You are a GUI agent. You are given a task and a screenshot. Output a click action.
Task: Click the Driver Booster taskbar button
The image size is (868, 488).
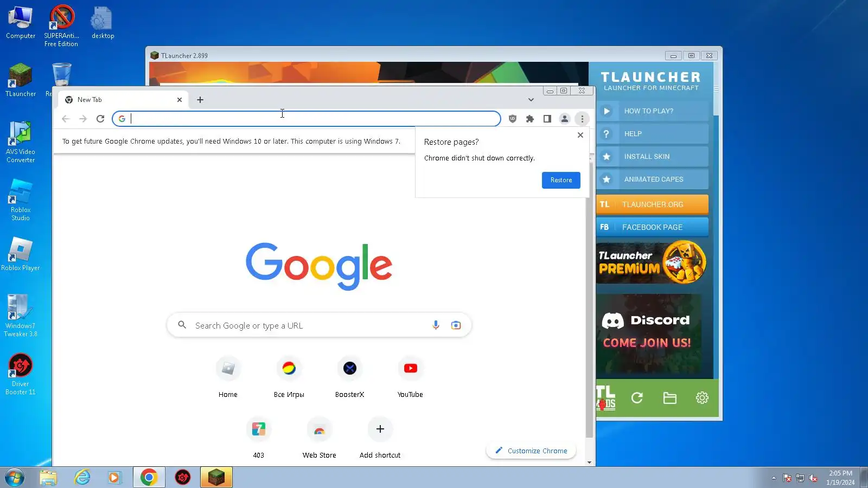183,478
